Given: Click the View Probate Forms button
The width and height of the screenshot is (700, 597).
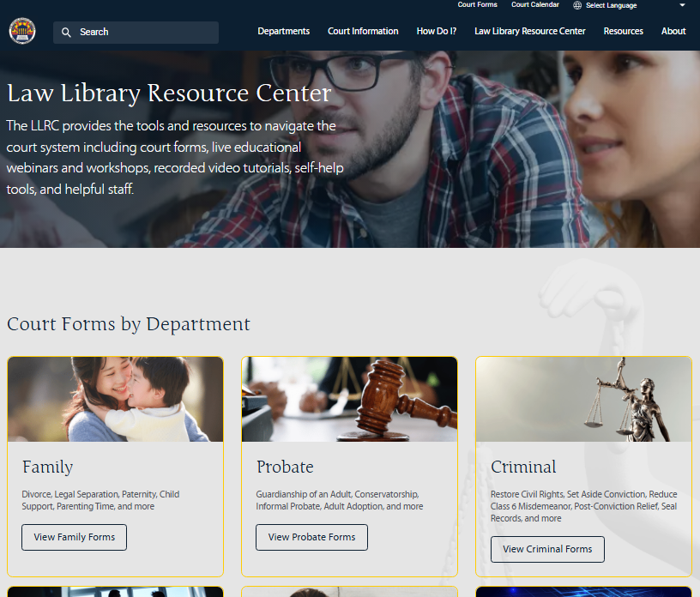Looking at the screenshot, I should (x=311, y=537).
